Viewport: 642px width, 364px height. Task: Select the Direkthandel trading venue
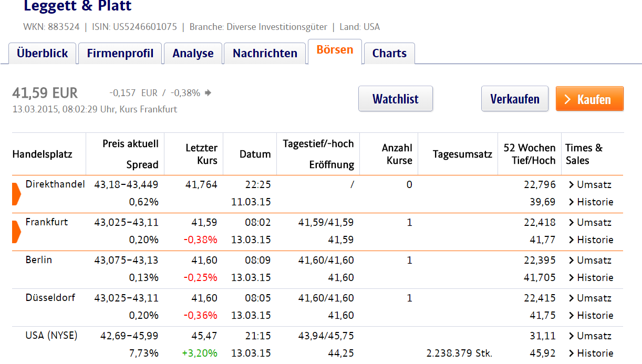55,184
